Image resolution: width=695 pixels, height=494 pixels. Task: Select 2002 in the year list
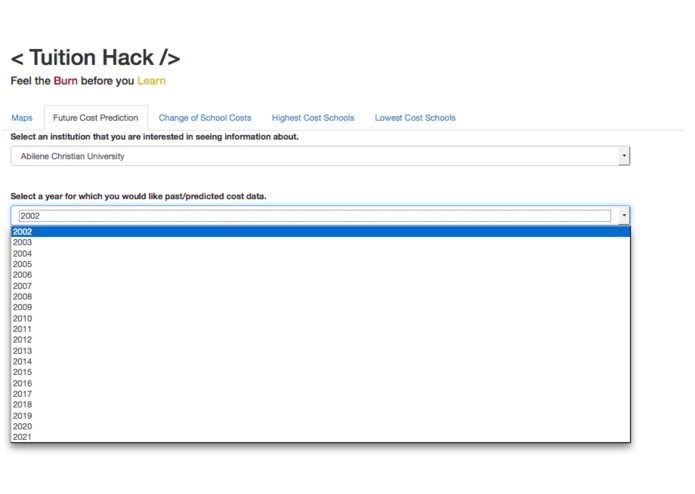pos(320,232)
